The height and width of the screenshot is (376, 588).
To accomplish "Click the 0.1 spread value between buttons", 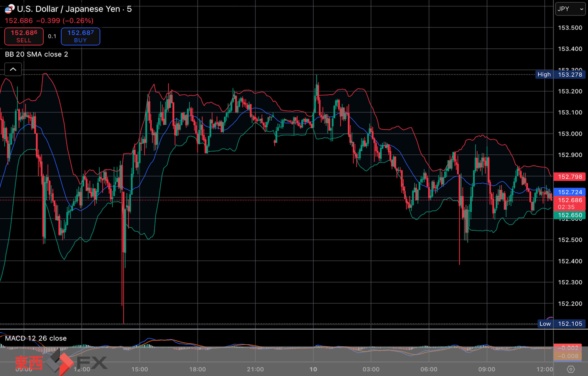I will 52,36.
